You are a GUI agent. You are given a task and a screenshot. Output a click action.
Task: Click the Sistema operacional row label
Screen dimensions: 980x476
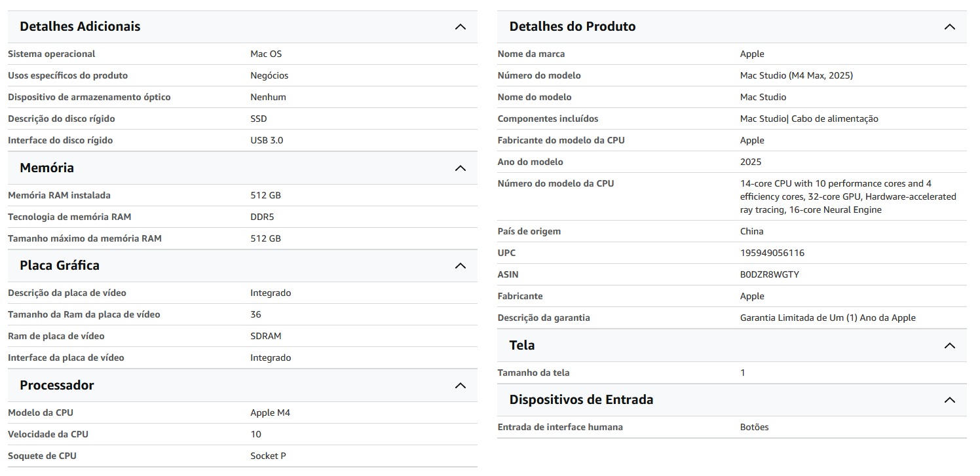coord(51,54)
